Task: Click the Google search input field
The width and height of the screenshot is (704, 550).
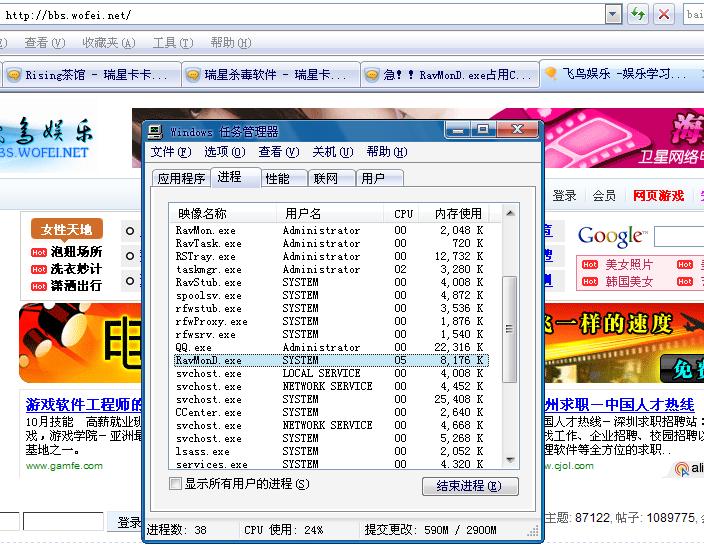Action: point(679,236)
